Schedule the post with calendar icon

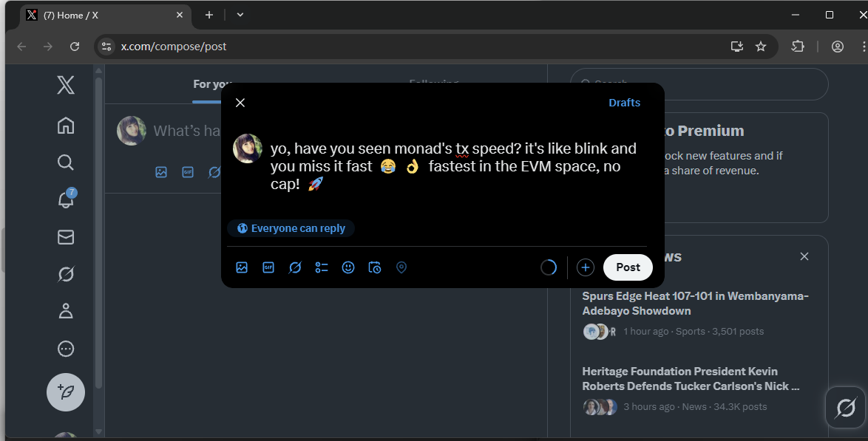pos(375,267)
